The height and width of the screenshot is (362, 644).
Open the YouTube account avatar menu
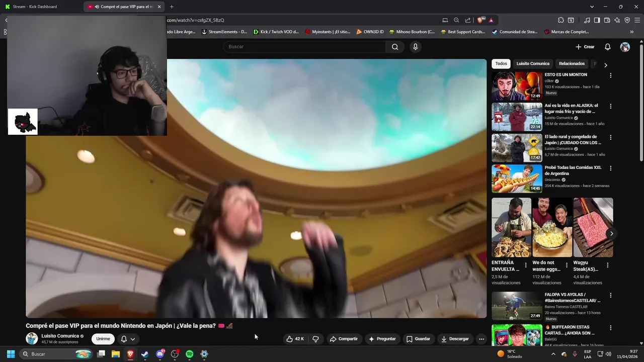[x=625, y=47]
